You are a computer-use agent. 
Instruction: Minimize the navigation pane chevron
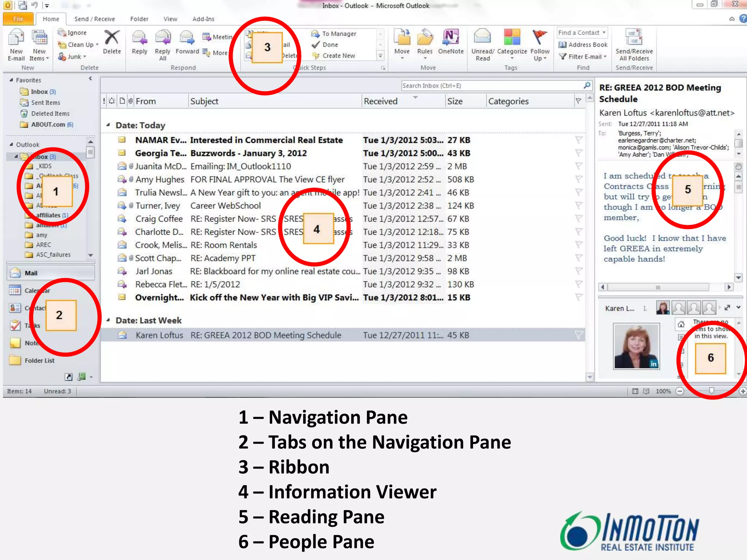click(90, 78)
